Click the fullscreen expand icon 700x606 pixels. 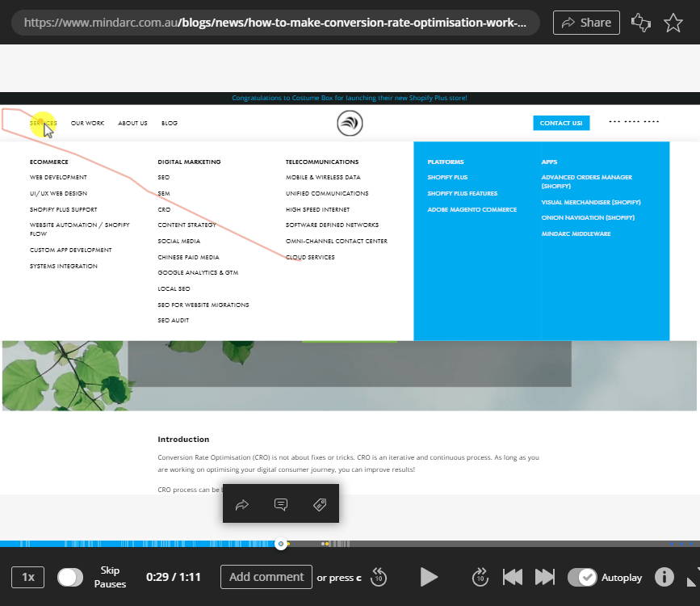[x=693, y=577]
